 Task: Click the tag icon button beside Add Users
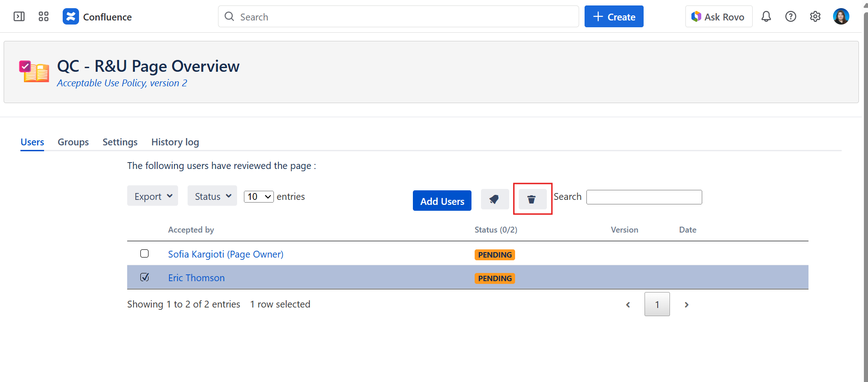pos(495,199)
